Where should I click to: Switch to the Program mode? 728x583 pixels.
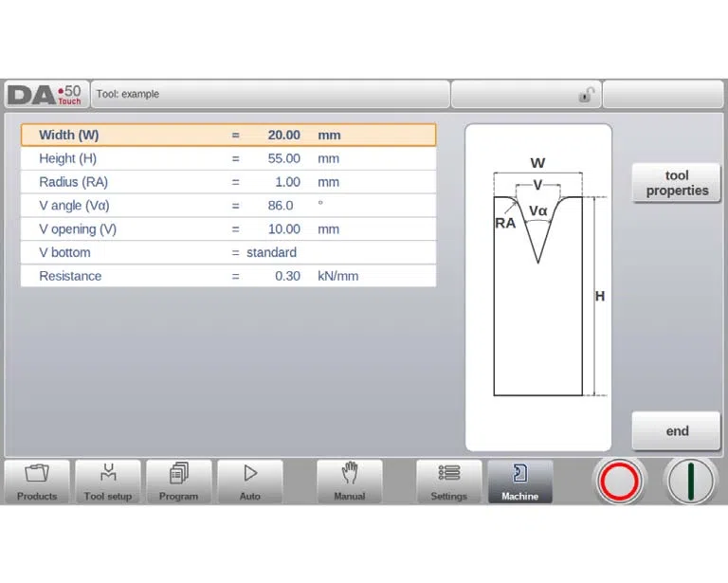coord(179,482)
